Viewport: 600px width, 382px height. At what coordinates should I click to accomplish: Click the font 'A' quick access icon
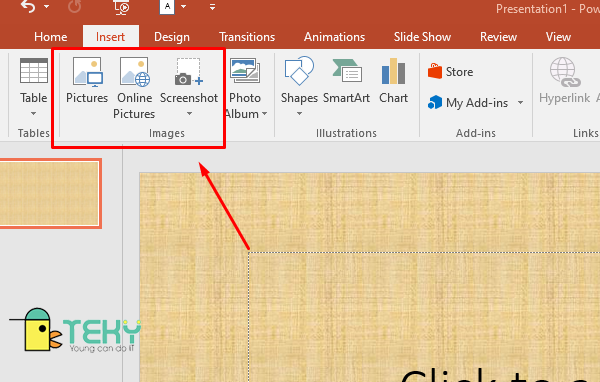click(167, 7)
